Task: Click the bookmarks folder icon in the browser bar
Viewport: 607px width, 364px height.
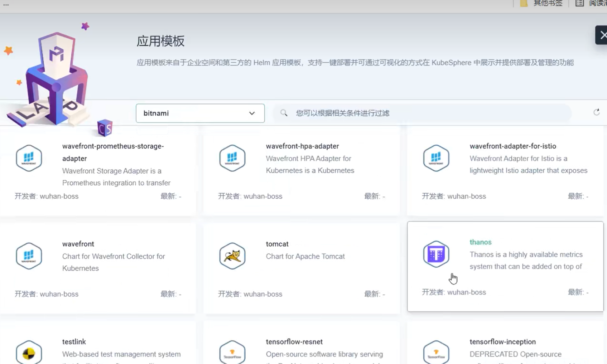Action: coord(524,3)
